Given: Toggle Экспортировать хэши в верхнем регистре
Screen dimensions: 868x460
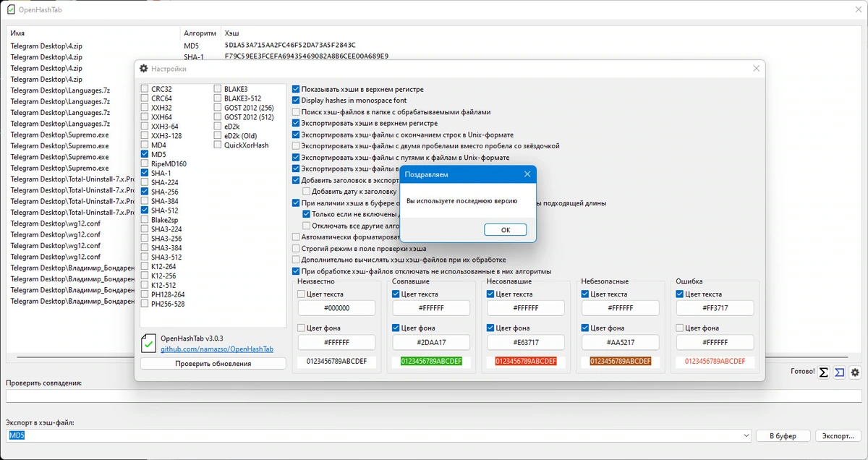Looking at the screenshot, I should click(x=295, y=124).
